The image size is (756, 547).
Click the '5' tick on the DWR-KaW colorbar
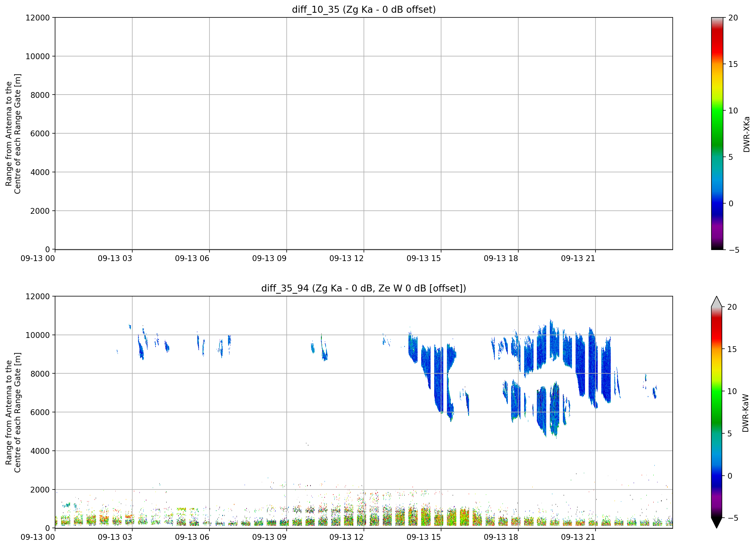(730, 434)
